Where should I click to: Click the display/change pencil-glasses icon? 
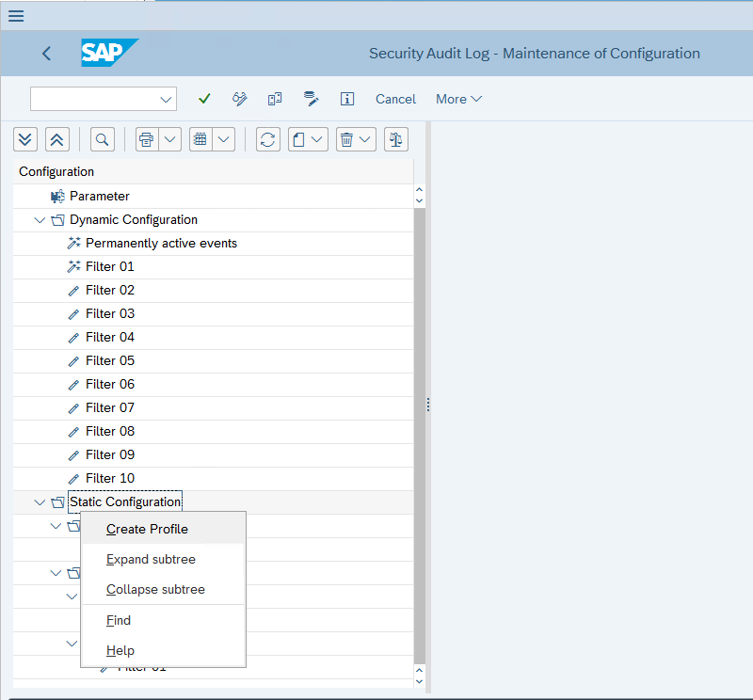coord(239,99)
